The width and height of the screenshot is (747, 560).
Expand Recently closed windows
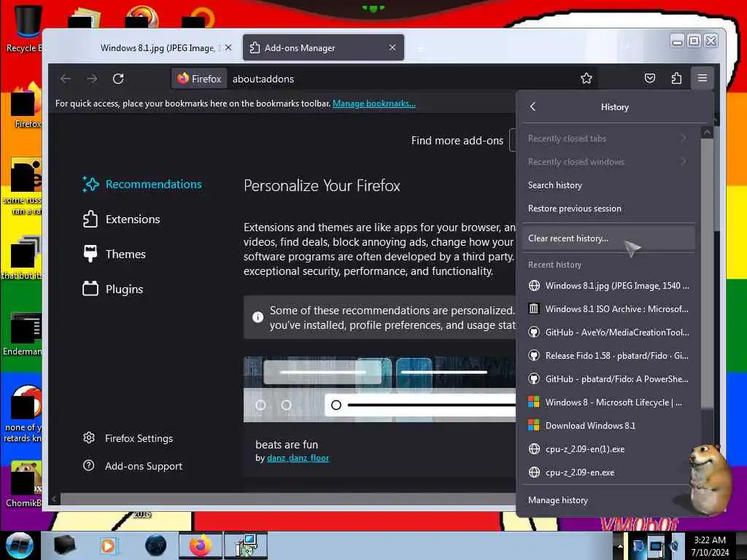(x=608, y=162)
